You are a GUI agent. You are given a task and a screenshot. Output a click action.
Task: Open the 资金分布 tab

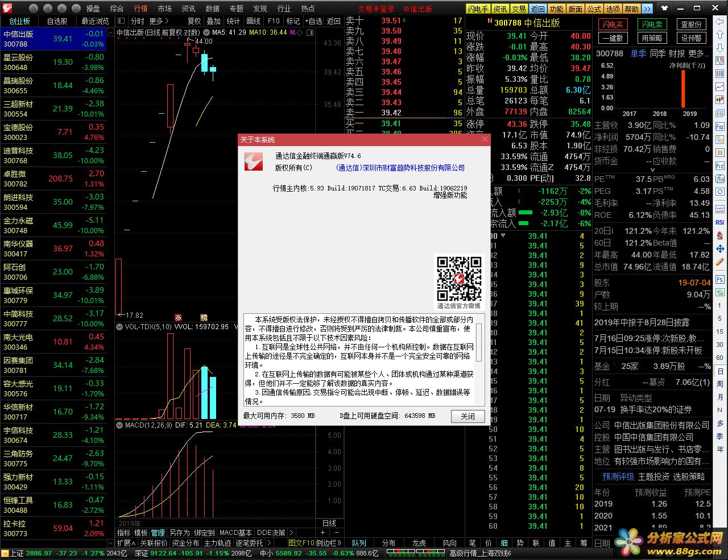click(x=185, y=543)
